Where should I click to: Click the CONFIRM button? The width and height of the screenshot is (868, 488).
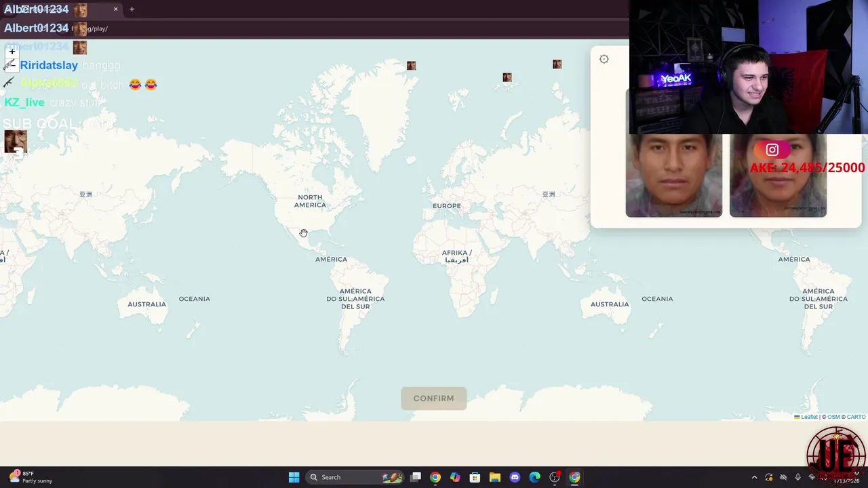(x=434, y=399)
